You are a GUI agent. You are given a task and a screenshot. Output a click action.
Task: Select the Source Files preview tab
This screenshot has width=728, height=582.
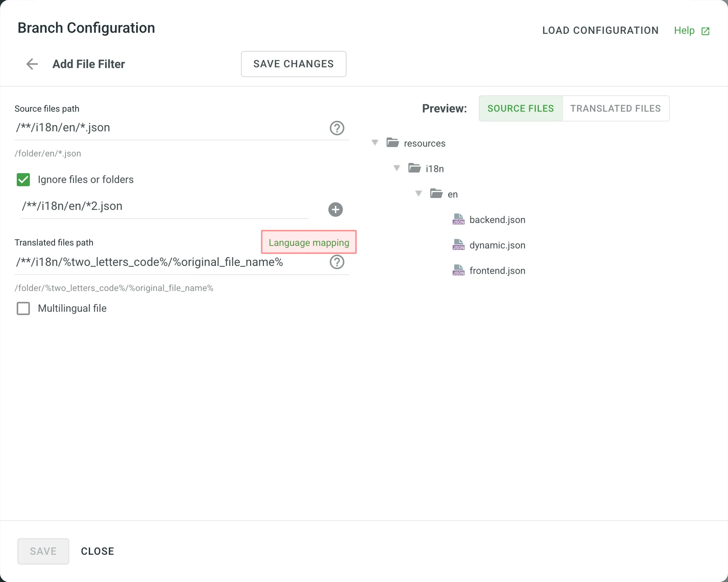(521, 108)
